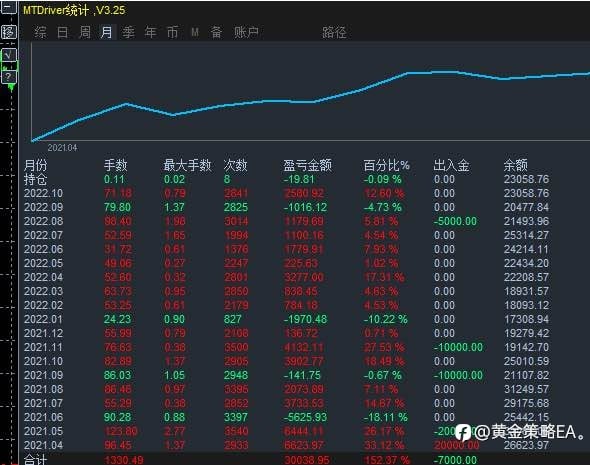Select the 2021.11 month row label
This screenshot has width=590, height=465.
(43, 347)
